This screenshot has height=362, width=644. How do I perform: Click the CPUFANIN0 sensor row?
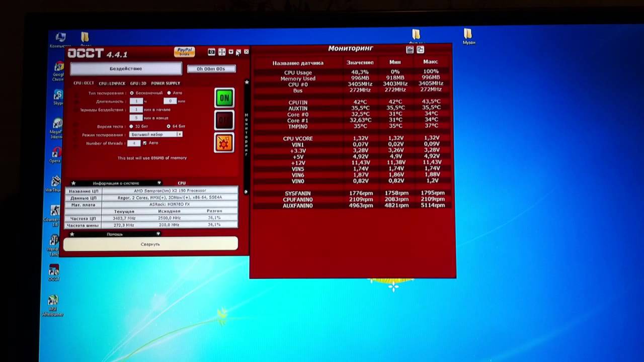coord(352,200)
